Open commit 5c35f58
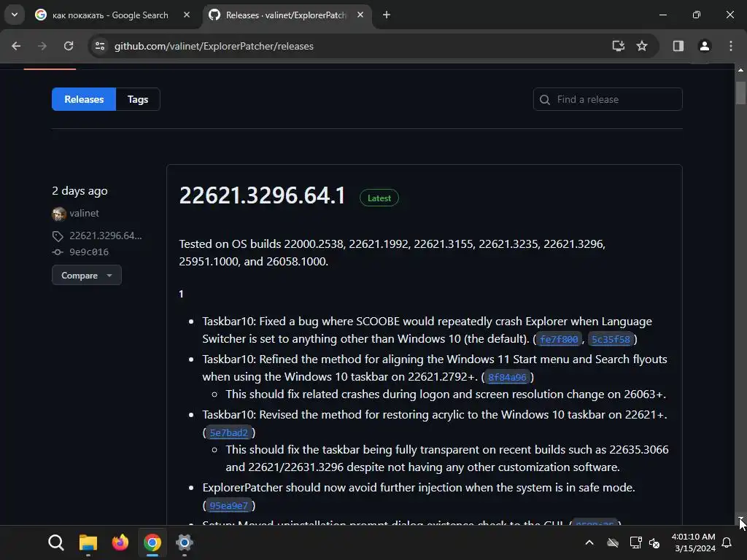This screenshot has width=747, height=560. coord(611,339)
